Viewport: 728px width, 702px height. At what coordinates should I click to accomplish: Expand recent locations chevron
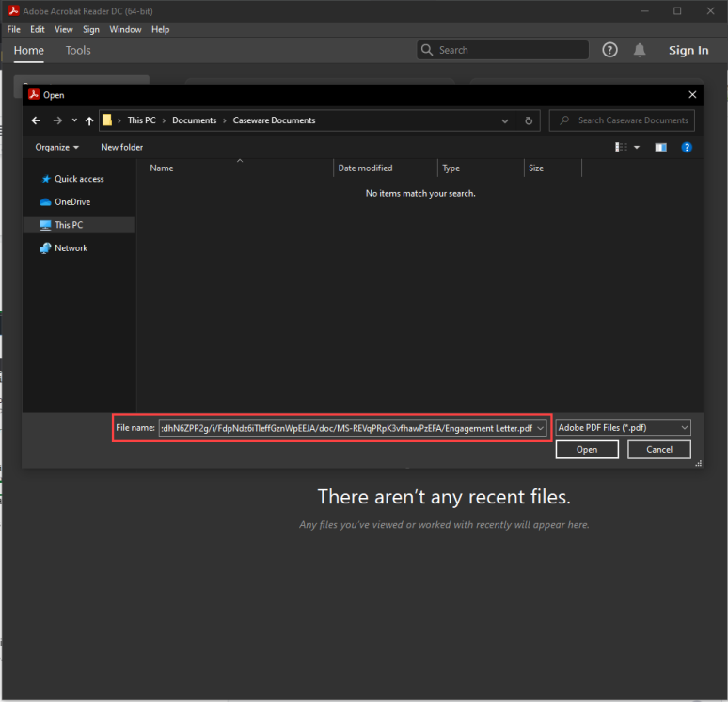click(x=74, y=120)
